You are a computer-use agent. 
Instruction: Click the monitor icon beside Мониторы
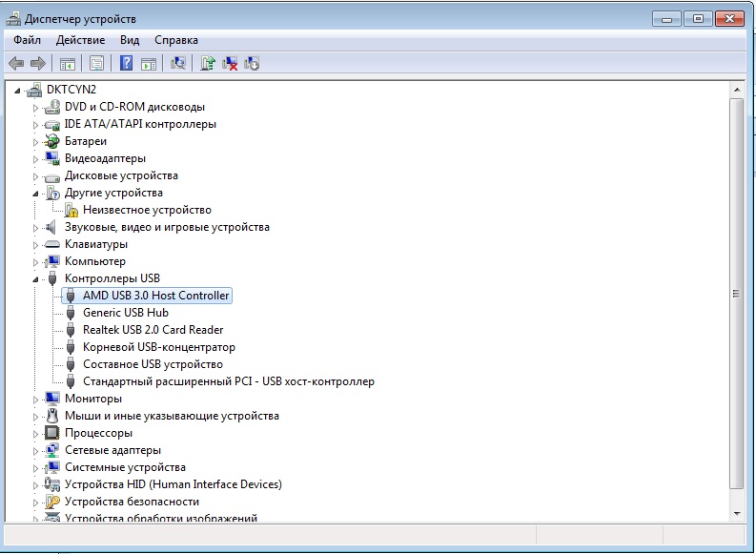[x=52, y=399]
